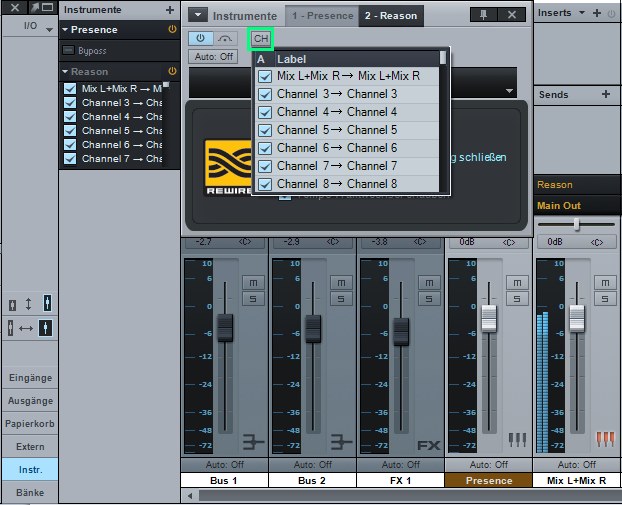Select narrow vertical mixer size icon
Screen dimensions: 622x505
[x=13, y=305]
